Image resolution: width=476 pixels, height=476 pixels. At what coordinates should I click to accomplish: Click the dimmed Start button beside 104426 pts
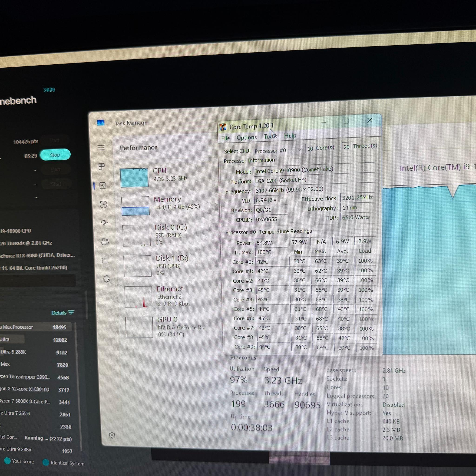click(x=55, y=140)
